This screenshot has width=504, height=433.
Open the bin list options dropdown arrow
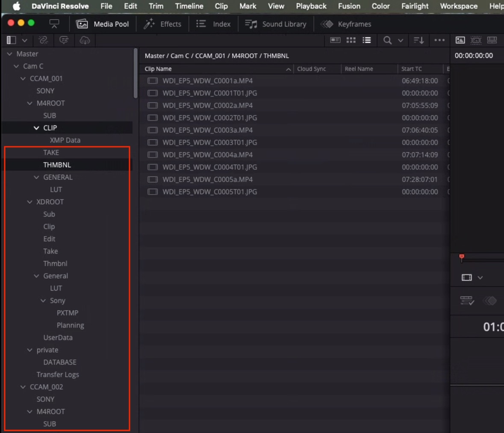[x=24, y=41]
